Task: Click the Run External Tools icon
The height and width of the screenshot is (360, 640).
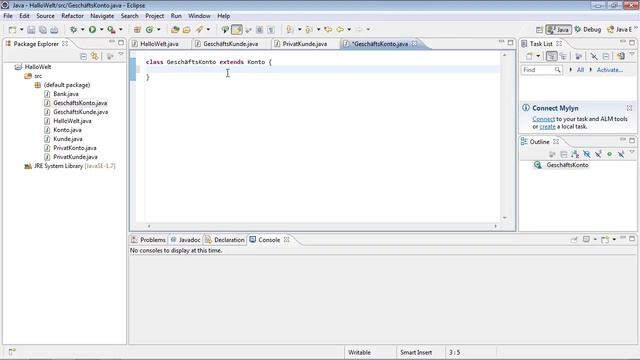Action: pyautogui.click(x=111, y=30)
